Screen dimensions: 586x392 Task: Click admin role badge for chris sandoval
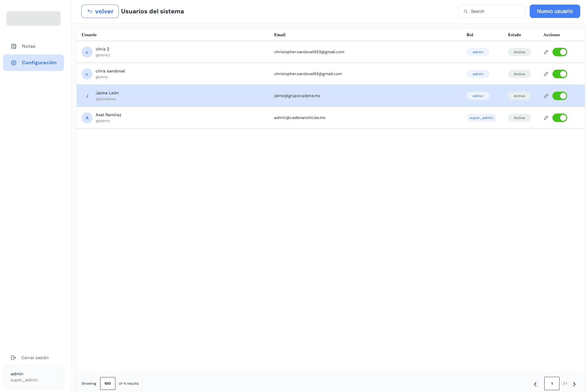(478, 74)
